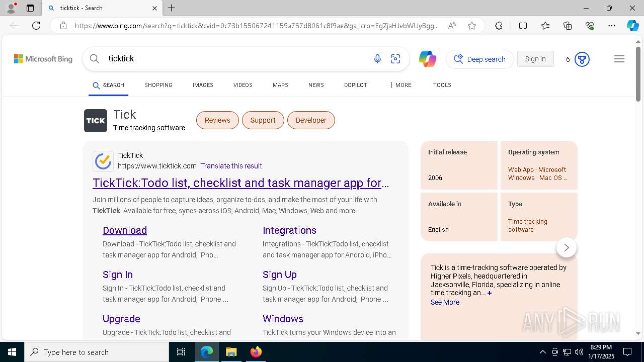The image size is (644, 362).
Task: Switch to SHOPPING results tab
Action: click(158, 85)
